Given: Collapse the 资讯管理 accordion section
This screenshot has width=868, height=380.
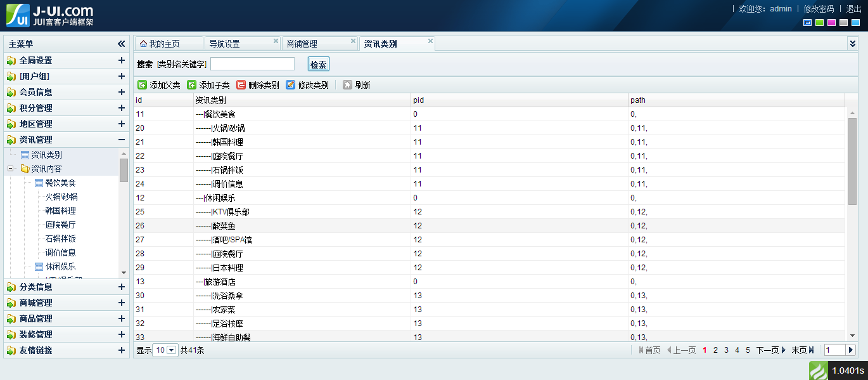Looking at the screenshot, I should pos(121,140).
